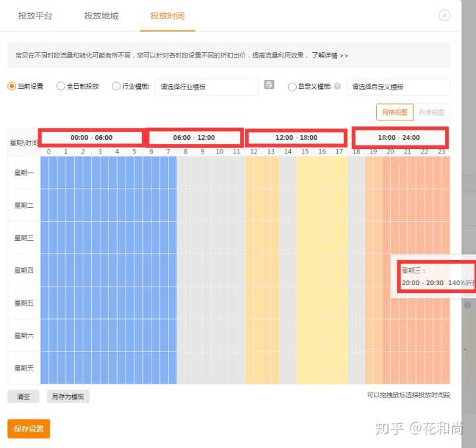Click the orange 保存设置 button
This screenshot has height=448, width=476.
28,429
